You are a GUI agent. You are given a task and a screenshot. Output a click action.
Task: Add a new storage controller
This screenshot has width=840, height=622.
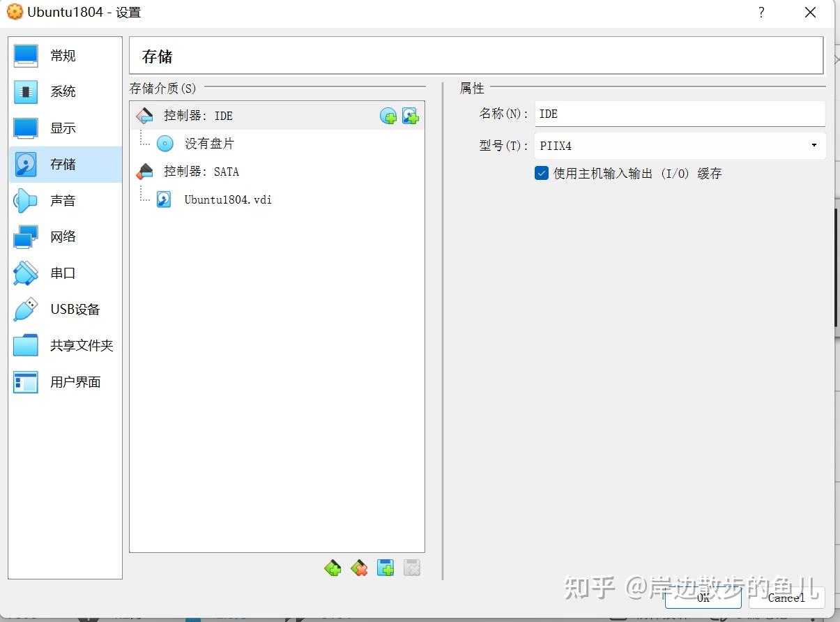click(x=333, y=568)
